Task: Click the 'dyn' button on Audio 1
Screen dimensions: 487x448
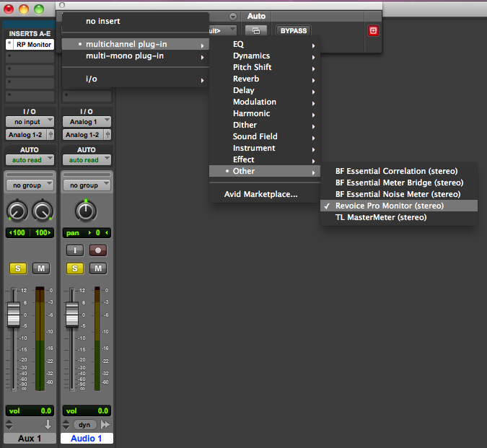Action: coord(85,425)
